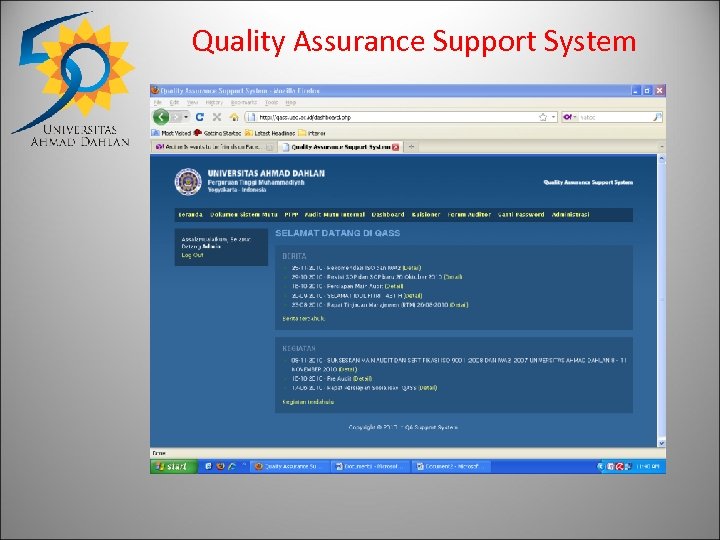Launch Internet Explorer from quick launch bar
Viewport: 720px width, 540px height.
click(232, 467)
